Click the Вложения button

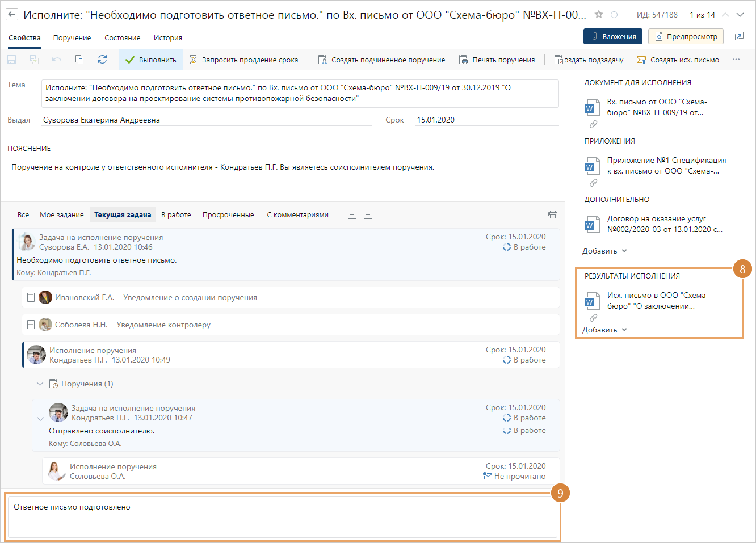[613, 36]
